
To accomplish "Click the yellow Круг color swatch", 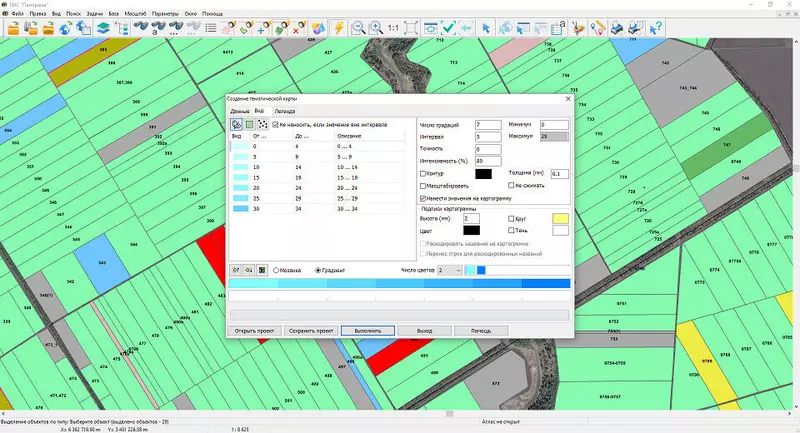I will pos(560,218).
